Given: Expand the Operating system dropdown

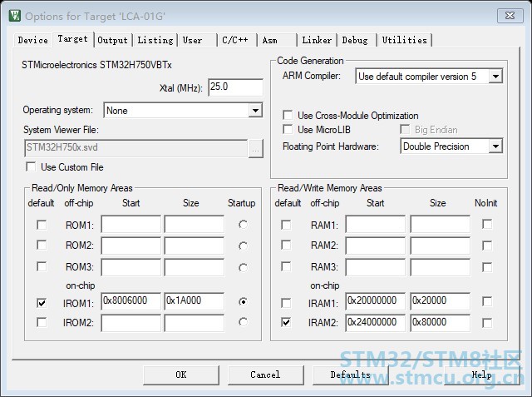Looking at the screenshot, I should tap(255, 110).
